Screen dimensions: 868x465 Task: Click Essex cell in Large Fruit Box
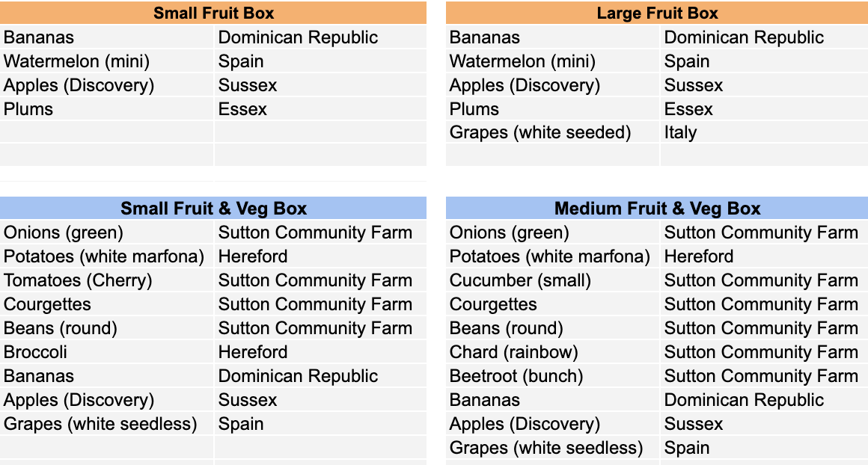point(765,109)
